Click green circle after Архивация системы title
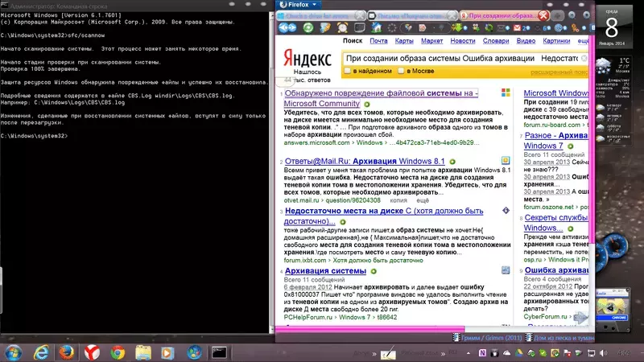This screenshot has height=362, width=644. tap(374, 271)
